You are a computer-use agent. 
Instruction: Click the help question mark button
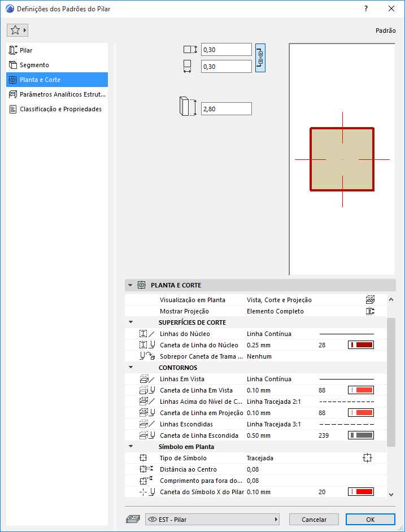coord(366,9)
